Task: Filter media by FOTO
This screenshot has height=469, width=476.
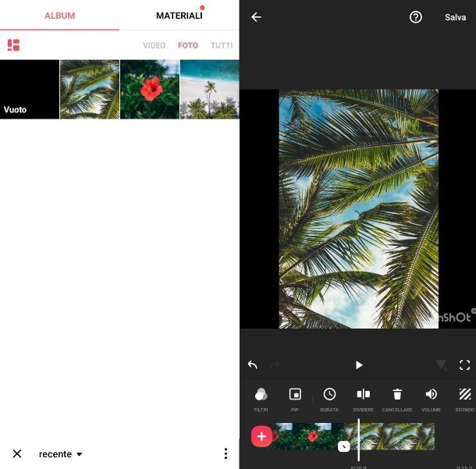Action: coord(188,45)
